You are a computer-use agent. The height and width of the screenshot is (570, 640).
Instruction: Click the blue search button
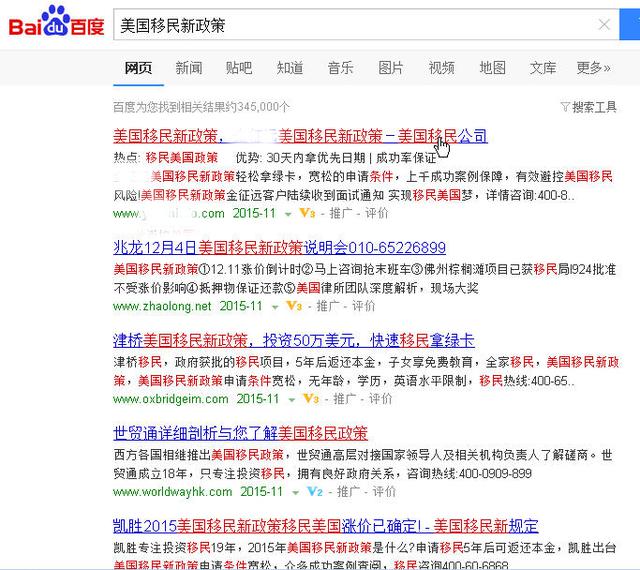coord(630,25)
